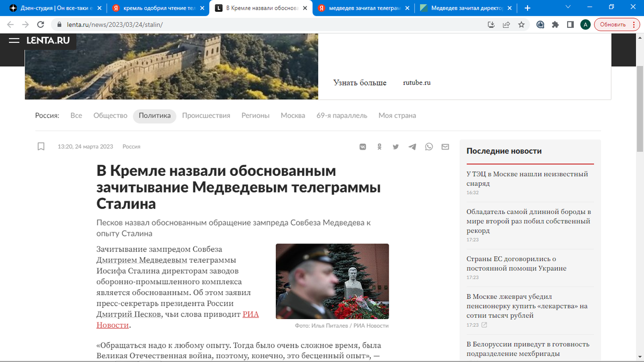Open news Страны ЕС договорились
This screenshot has height=362, width=644.
pos(516,263)
